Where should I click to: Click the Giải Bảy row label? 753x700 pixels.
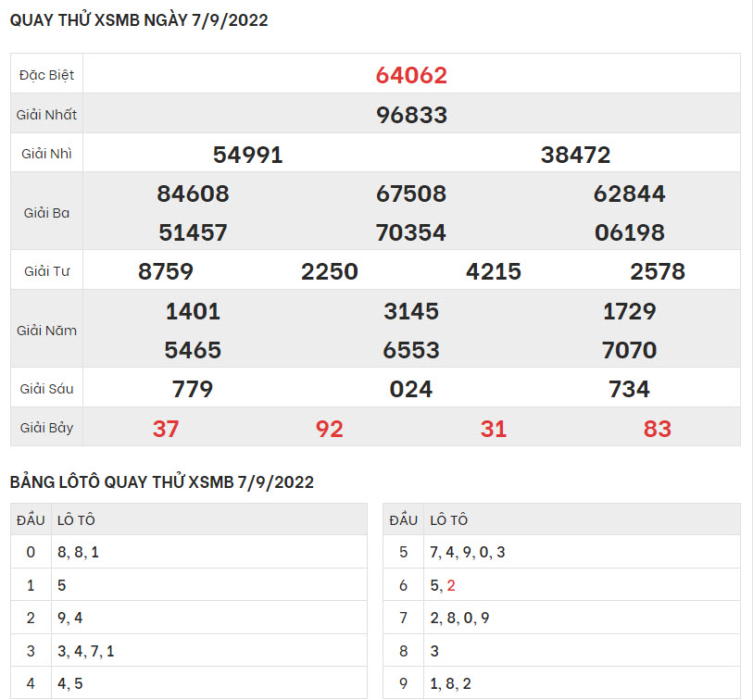pos(46,429)
